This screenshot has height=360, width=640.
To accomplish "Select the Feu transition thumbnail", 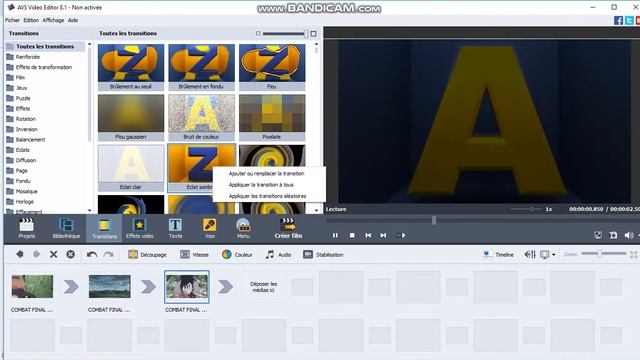I will pos(272,67).
